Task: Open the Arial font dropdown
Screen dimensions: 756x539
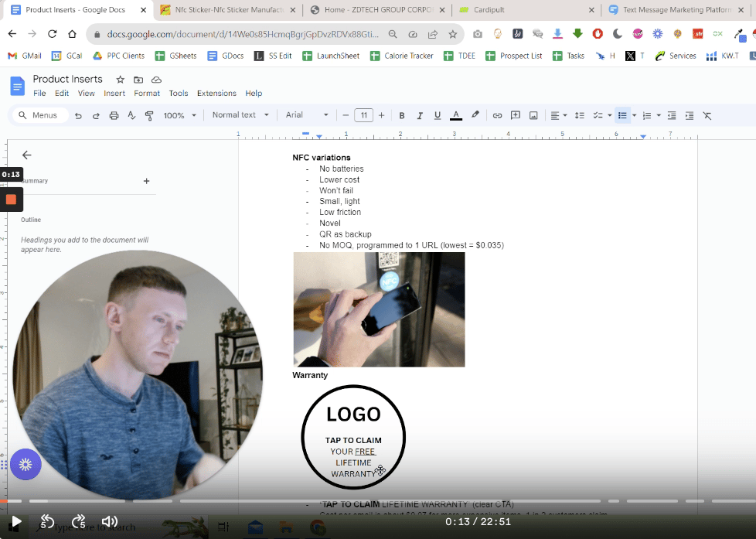Action: pos(307,115)
